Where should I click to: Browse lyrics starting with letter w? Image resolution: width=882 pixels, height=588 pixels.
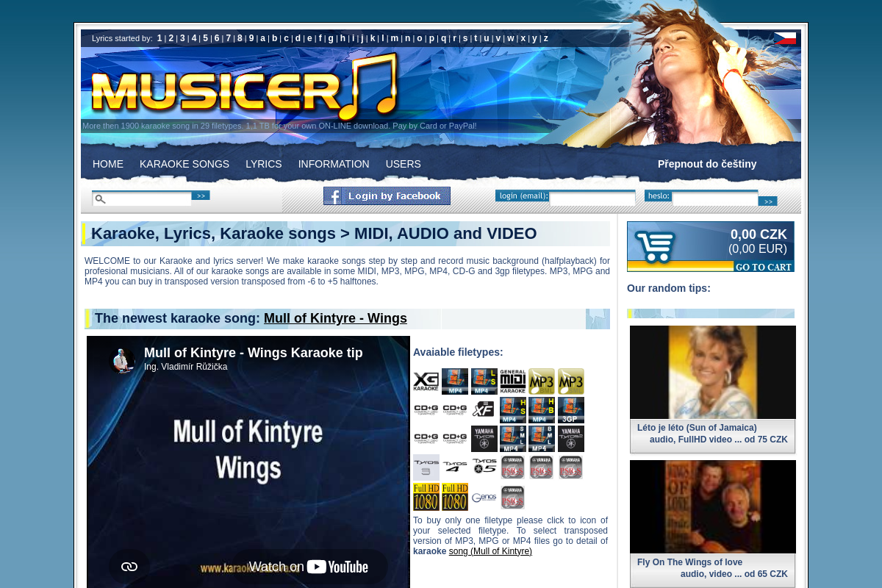(511, 38)
